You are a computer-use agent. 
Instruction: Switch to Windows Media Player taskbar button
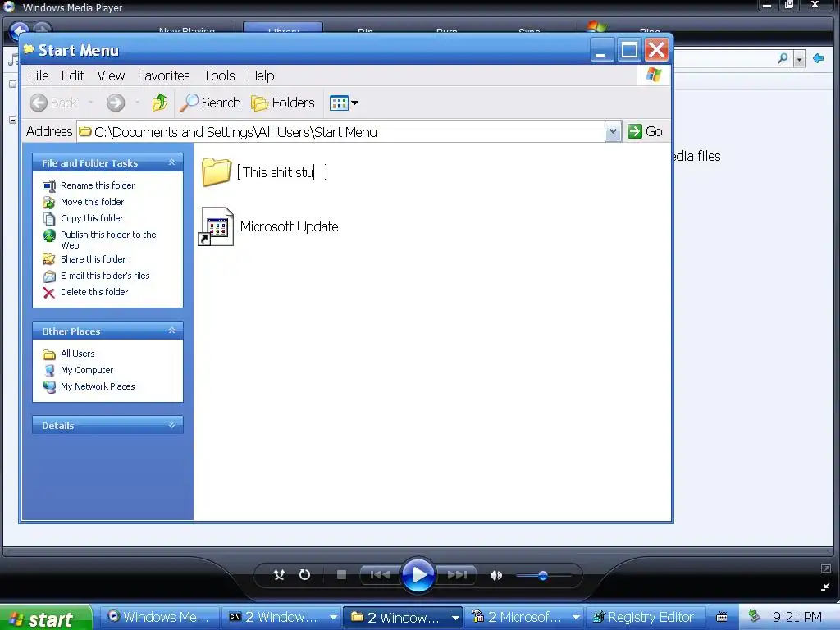click(x=160, y=617)
